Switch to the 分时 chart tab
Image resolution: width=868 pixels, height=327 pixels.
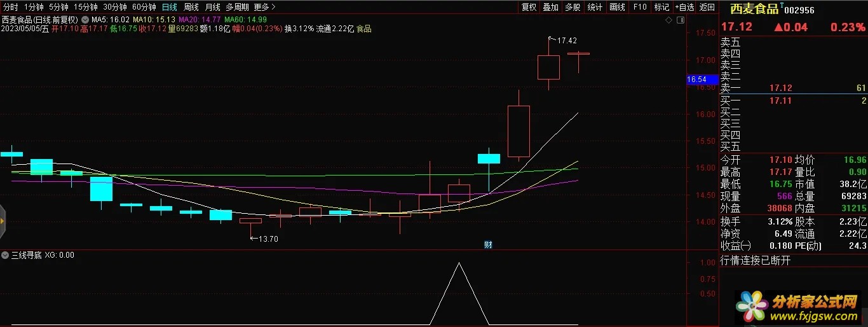pyautogui.click(x=10, y=8)
